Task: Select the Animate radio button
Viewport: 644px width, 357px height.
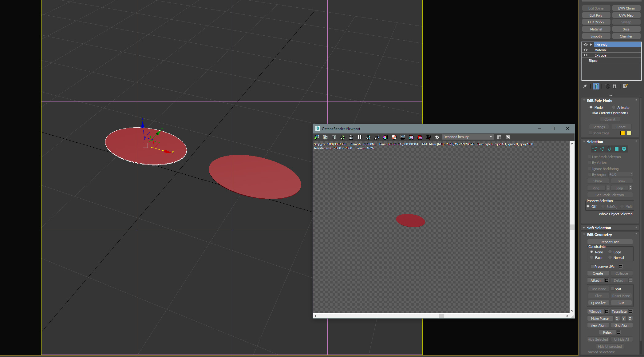Action: pyautogui.click(x=614, y=108)
